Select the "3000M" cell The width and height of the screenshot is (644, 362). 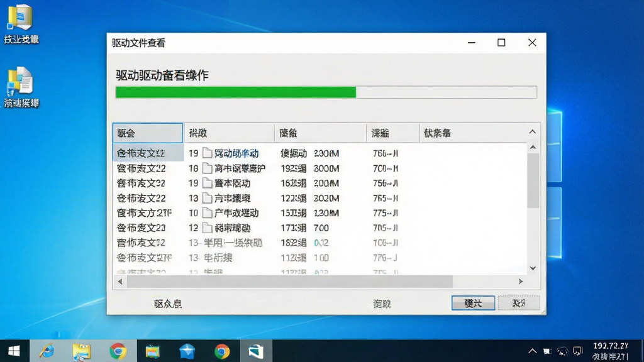tap(326, 168)
